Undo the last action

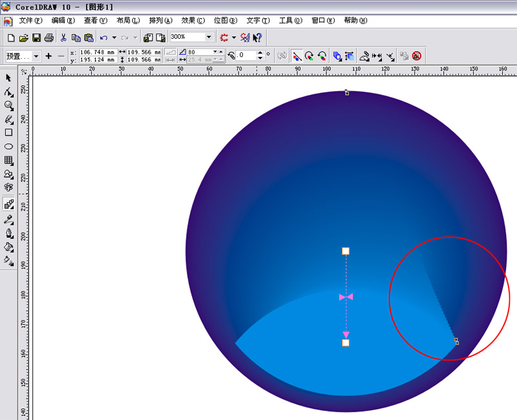pos(103,38)
